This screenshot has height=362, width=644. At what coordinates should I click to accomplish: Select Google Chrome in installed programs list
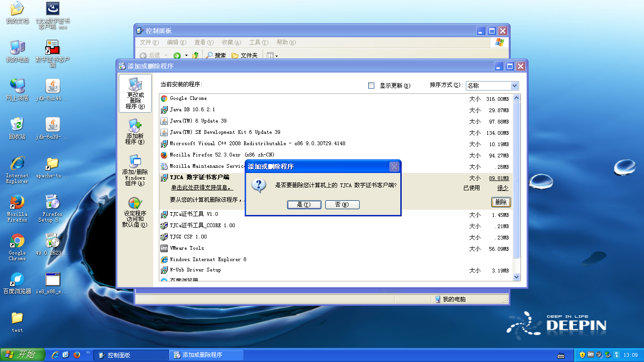[336, 99]
